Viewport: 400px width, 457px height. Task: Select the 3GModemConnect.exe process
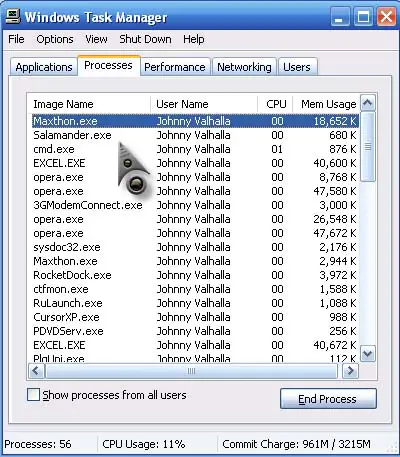195,205
